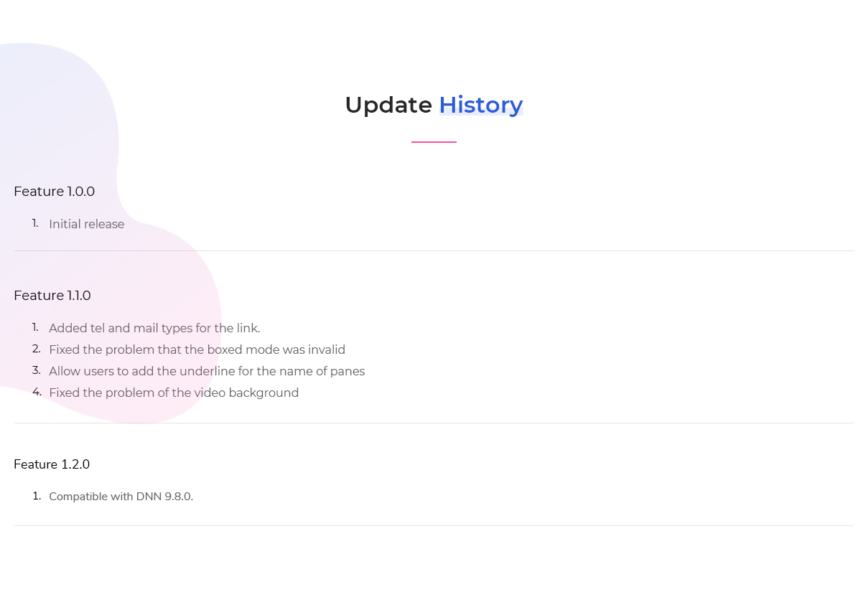The width and height of the screenshot is (868, 605).
Task: Click the pink line under the title
Action: coord(434,142)
